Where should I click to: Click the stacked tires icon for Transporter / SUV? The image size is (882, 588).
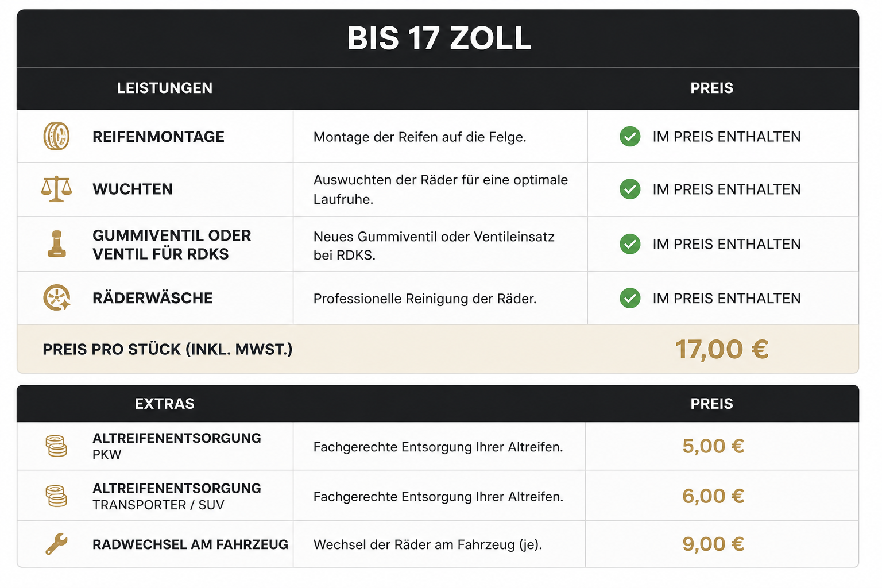pyautogui.click(x=56, y=496)
